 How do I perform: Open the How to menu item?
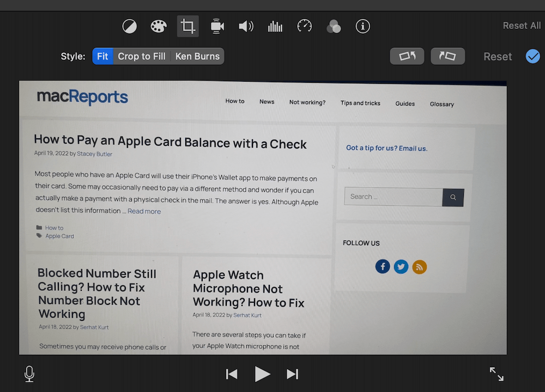point(235,101)
